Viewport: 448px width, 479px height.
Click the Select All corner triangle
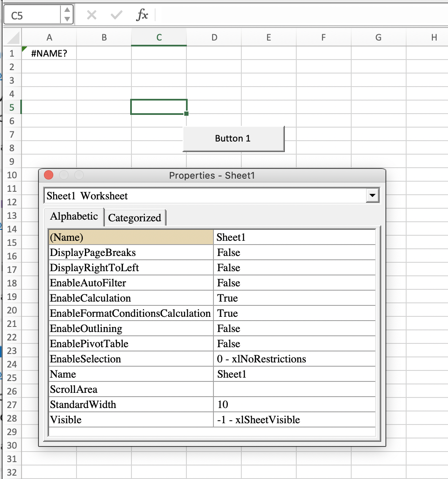tap(13, 38)
